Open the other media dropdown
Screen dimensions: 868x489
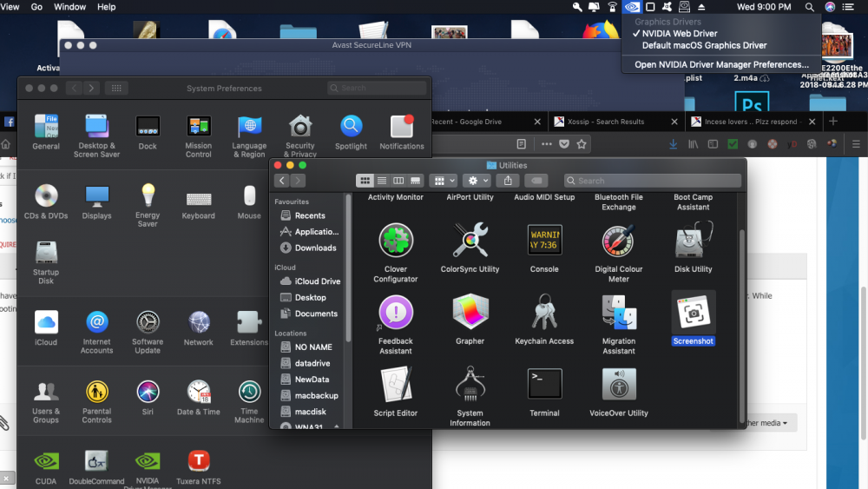tap(766, 422)
